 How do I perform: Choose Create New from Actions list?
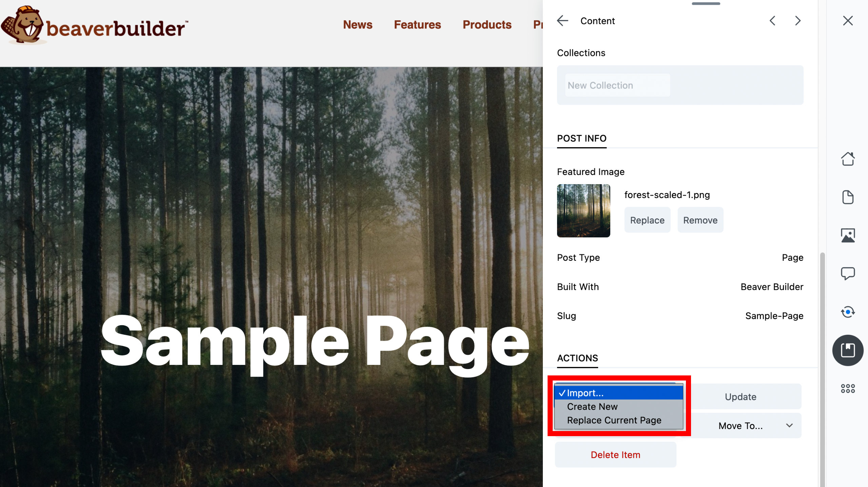click(592, 407)
